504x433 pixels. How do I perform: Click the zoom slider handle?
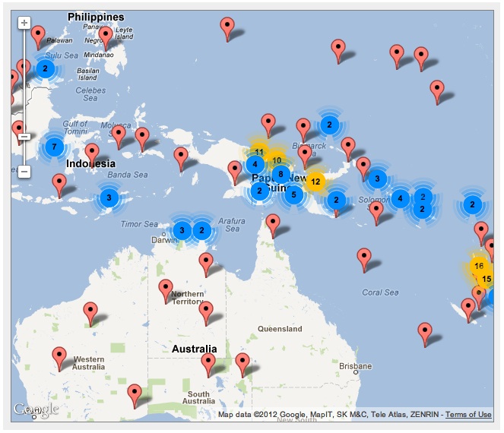pos(24,137)
